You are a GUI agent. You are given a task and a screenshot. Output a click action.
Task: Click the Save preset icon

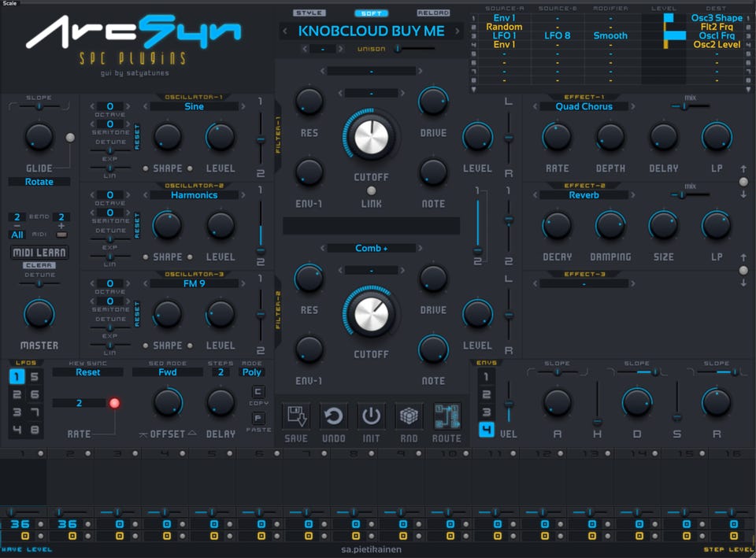[x=296, y=416]
